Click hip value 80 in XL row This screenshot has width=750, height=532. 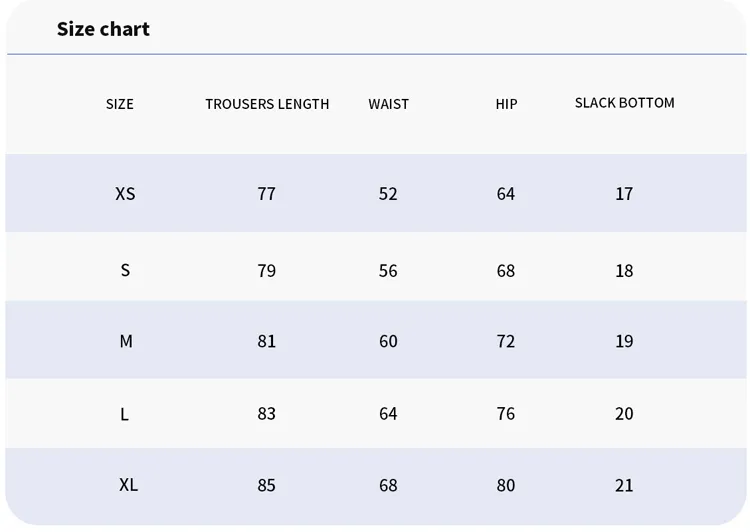point(506,485)
